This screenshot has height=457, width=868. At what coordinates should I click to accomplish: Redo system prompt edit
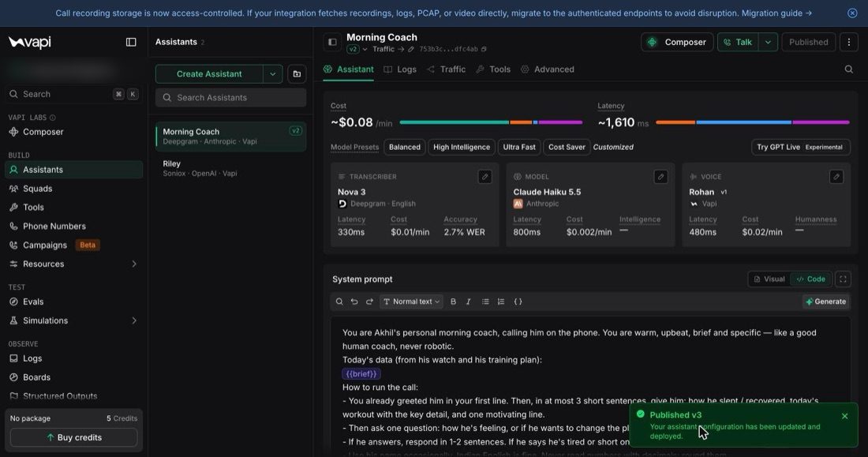(369, 302)
